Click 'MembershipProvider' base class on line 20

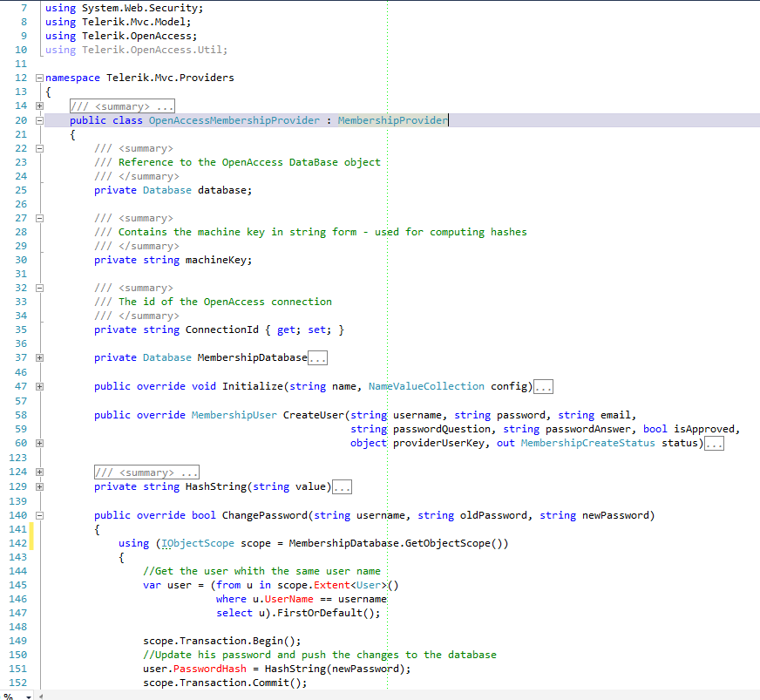tap(392, 120)
